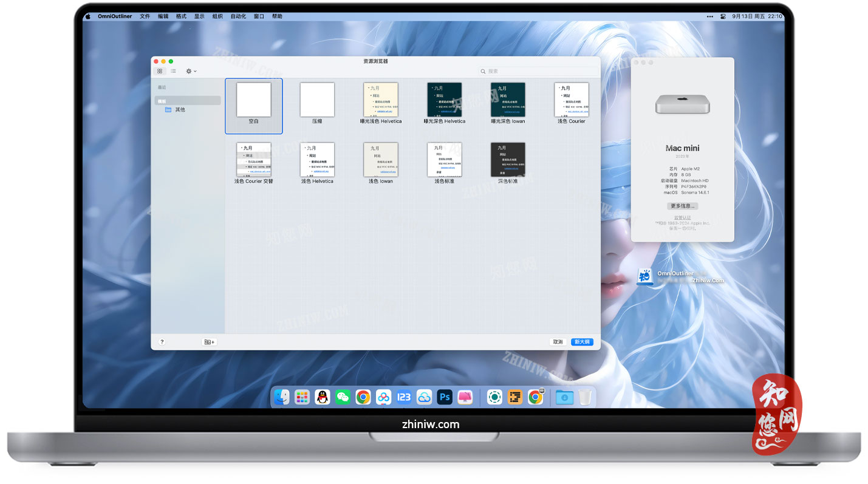Open the gear action menu in toolbar
The height and width of the screenshot is (484, 868).
click(191, 71)
